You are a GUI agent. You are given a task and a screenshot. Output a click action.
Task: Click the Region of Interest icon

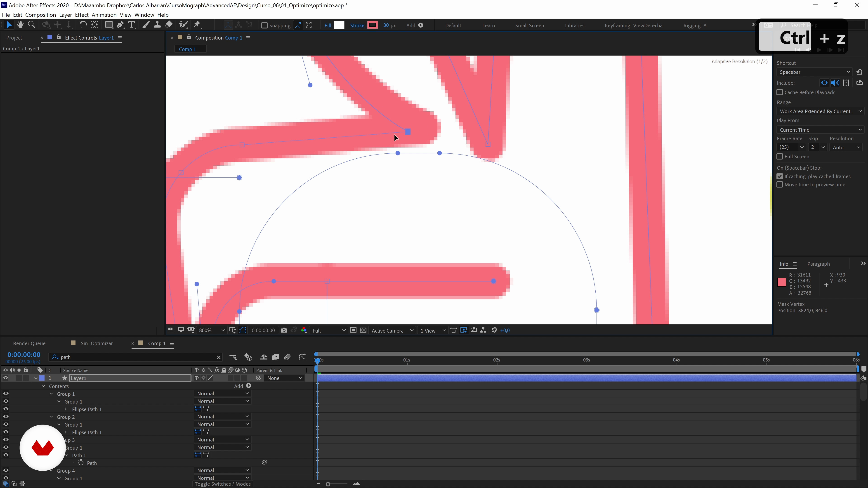pos(353,330)
